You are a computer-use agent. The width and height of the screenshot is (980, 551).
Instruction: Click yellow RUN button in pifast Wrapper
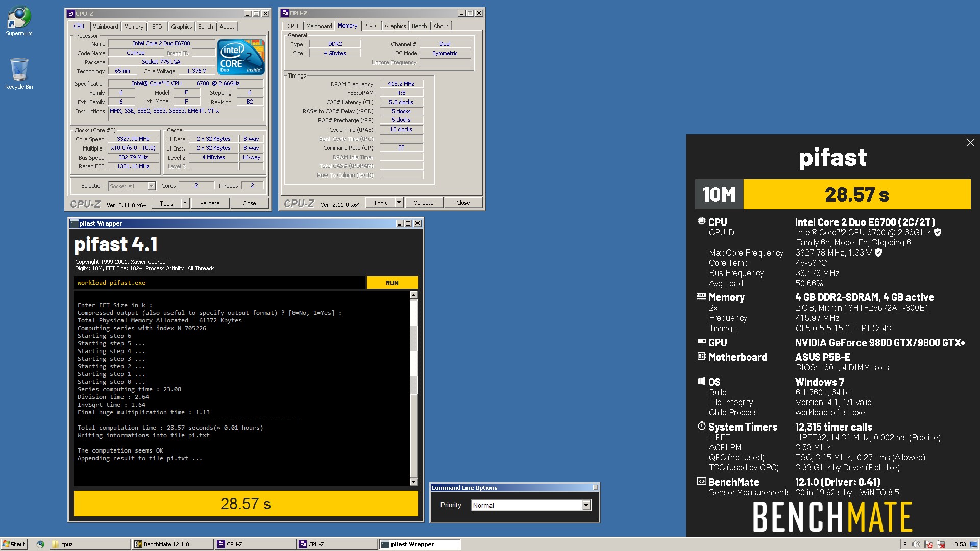click(x=392, y=283)
